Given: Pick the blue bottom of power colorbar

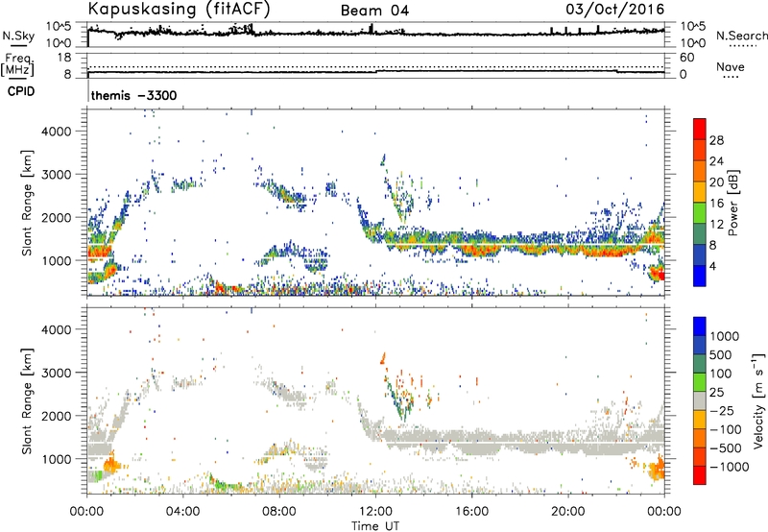Looking at the screenshot, I should point(700,277).
